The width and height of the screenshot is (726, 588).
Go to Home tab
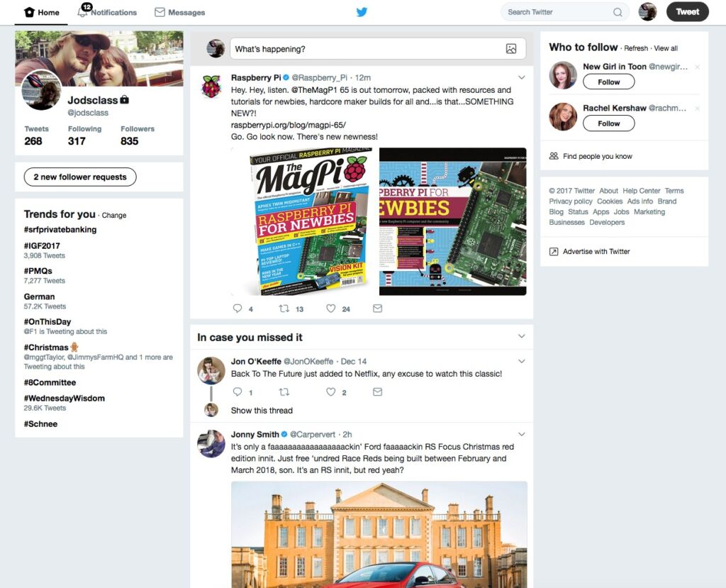pyautogui.click(x=42, y=13)
